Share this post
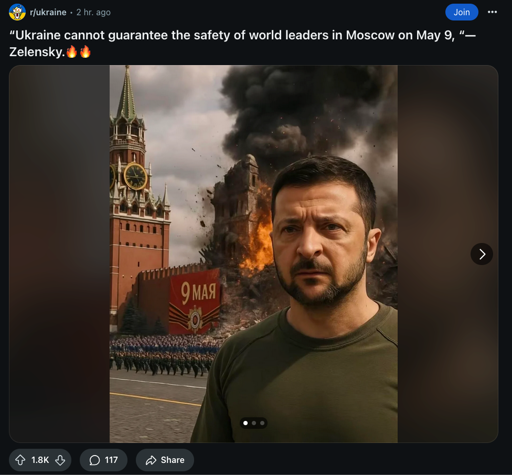 [165, 460]
